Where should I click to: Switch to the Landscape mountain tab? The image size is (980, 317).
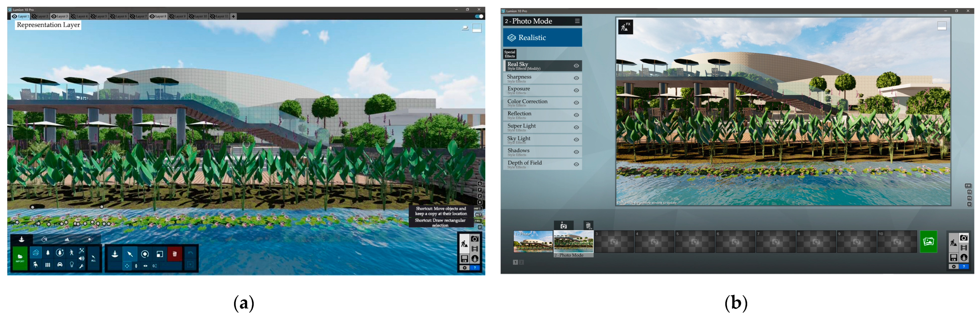[67, 240]
